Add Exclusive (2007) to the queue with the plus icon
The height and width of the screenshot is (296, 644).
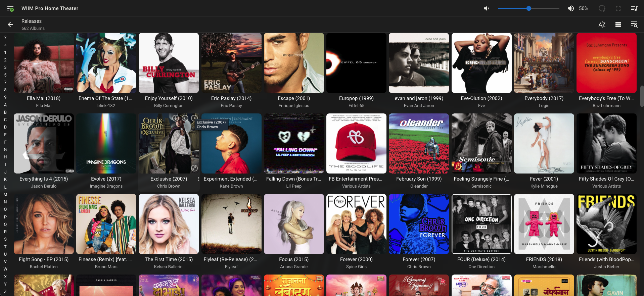pos(175,118)
